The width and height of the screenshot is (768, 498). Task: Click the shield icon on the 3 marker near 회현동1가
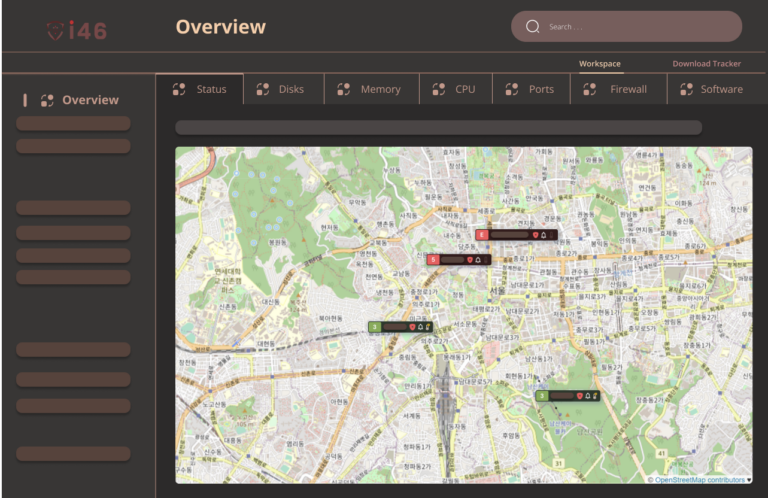pos(580,396)
